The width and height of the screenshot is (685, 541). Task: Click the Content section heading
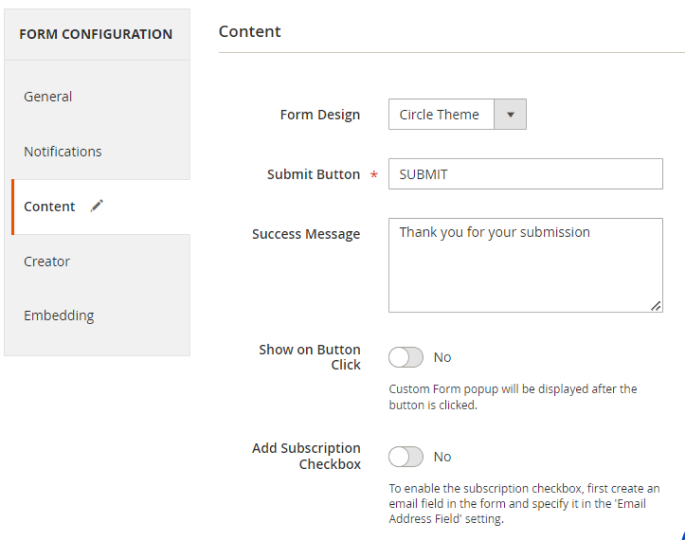[x=249, y=31]
